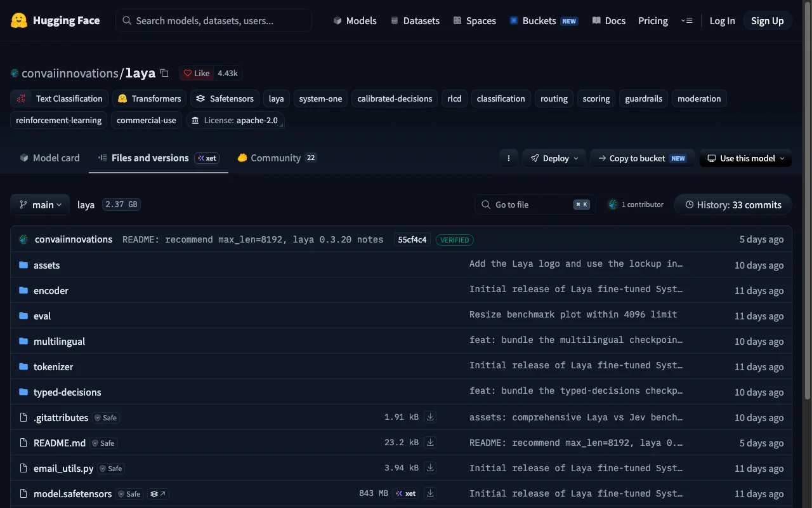
Task: Open the tokenizer folder
Action: (53, 366)
